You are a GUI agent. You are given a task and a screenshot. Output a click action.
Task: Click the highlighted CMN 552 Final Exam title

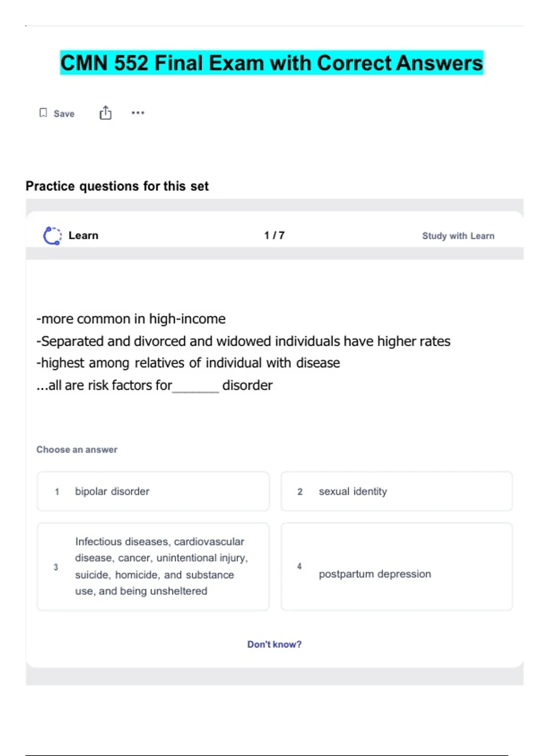[x=271, y=63]
